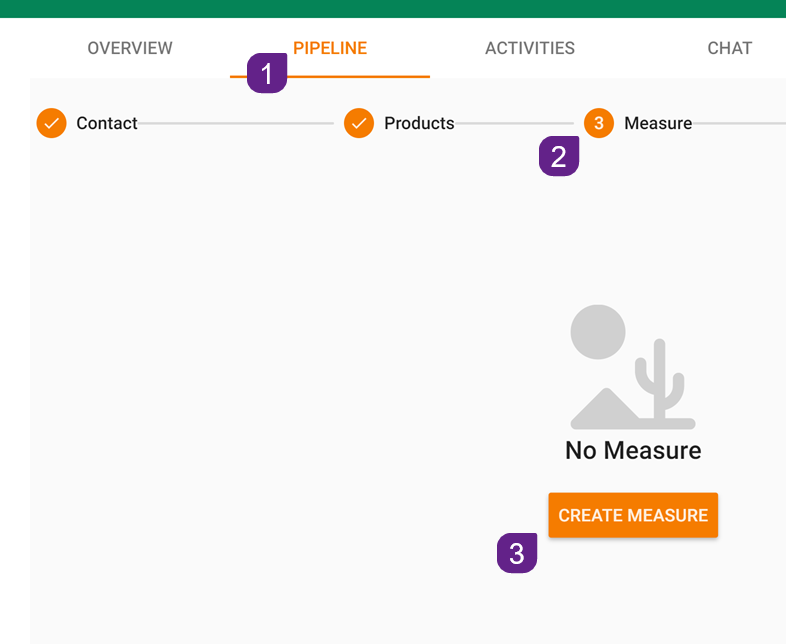Select the PIPELINE tab
This screenshot has width=786, height=644.
(330, 48)
